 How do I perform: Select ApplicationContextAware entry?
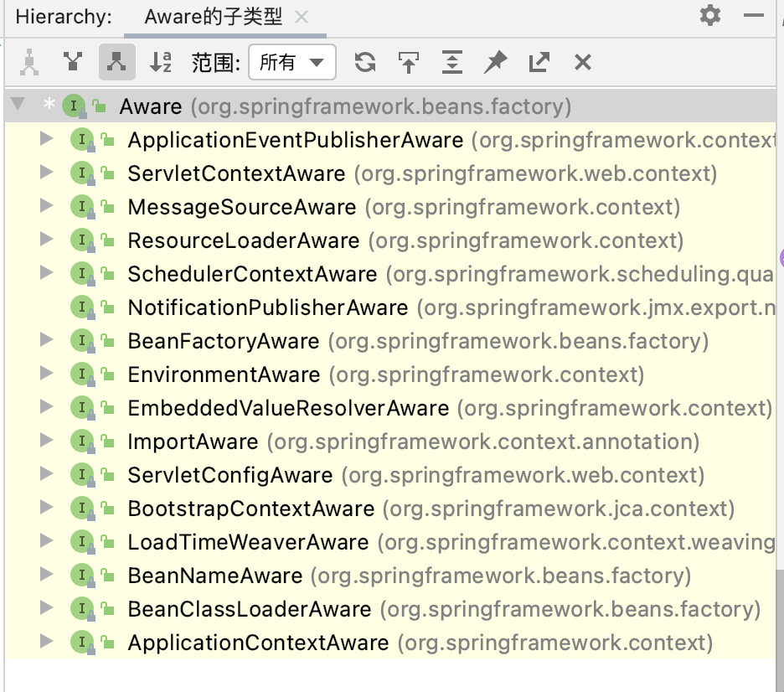(258, 643)
